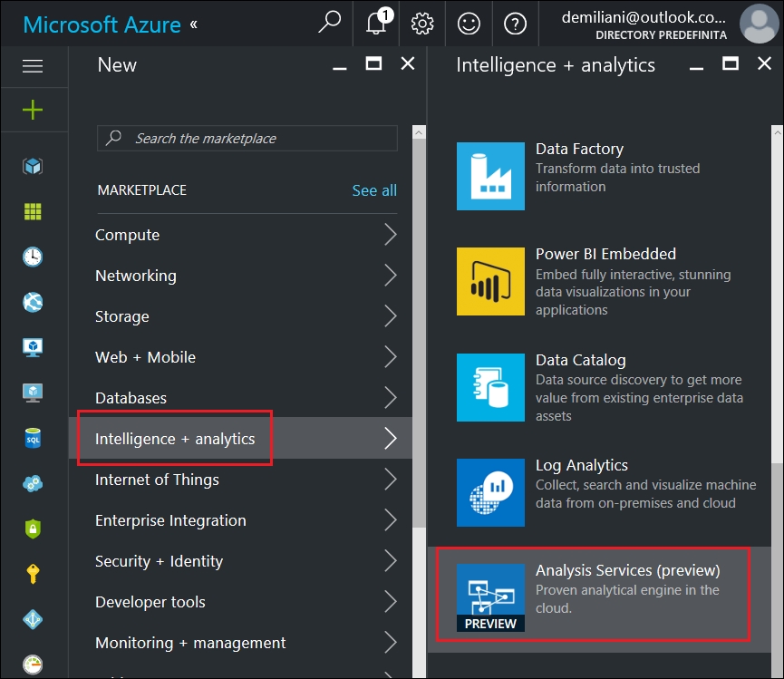Expand the Security + Identity chevron
Screen dimensions: 784x679
(391, 561)
